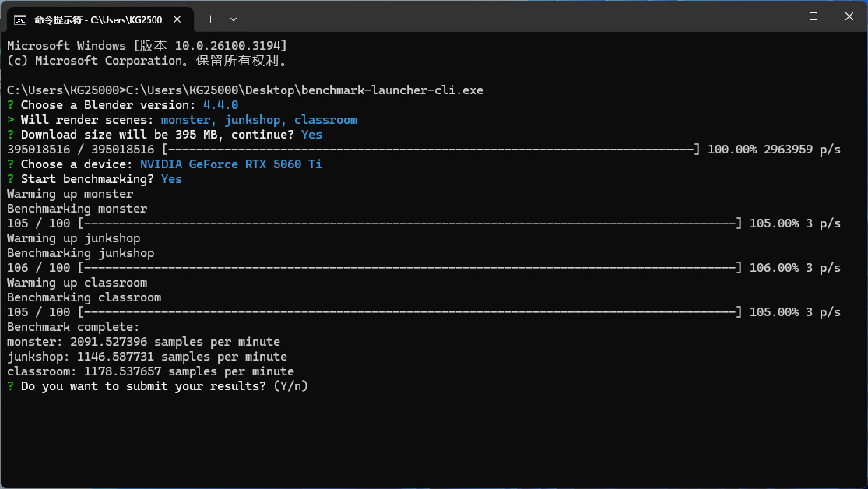
Task: Minimize the terminal window
Action: point(776,16)
